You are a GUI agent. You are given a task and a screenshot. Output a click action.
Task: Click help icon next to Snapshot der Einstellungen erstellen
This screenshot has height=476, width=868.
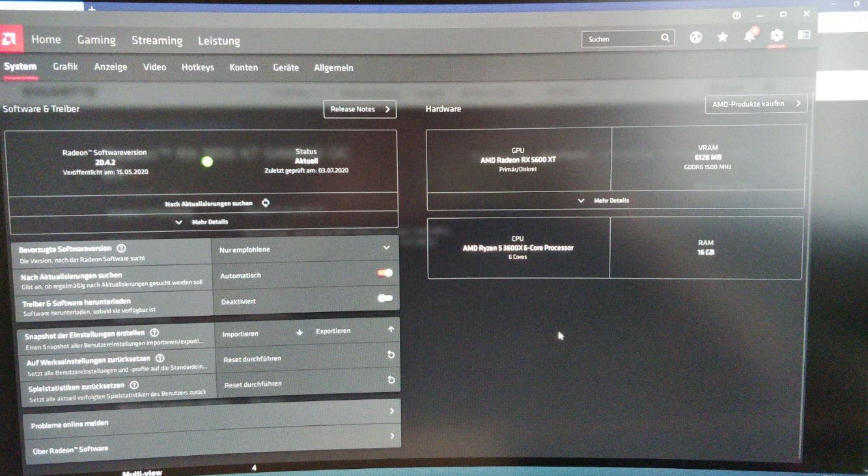coord(154,333)
